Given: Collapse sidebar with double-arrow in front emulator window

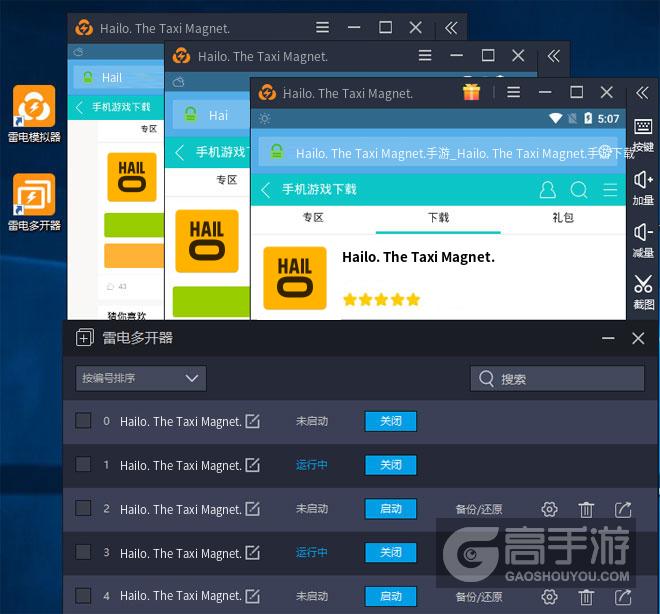Looking at the screenshot, I should (x=642, y=92).
